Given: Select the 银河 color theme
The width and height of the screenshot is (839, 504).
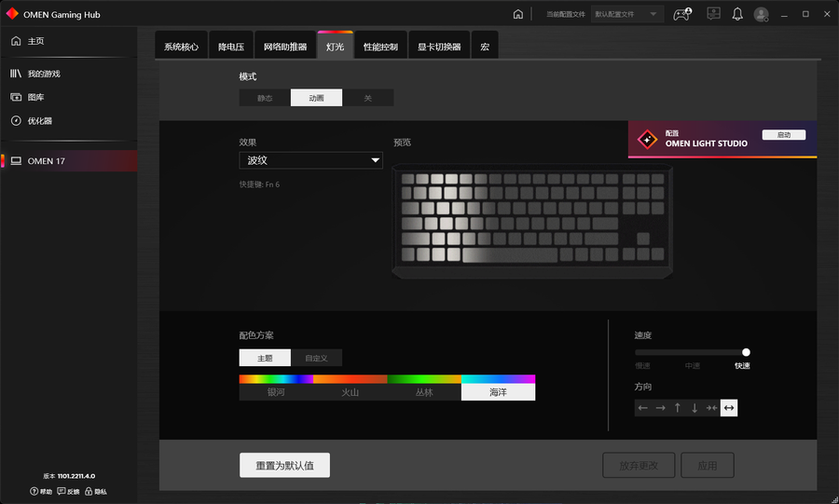Looking at the screenshot, I should coord(276,388).
